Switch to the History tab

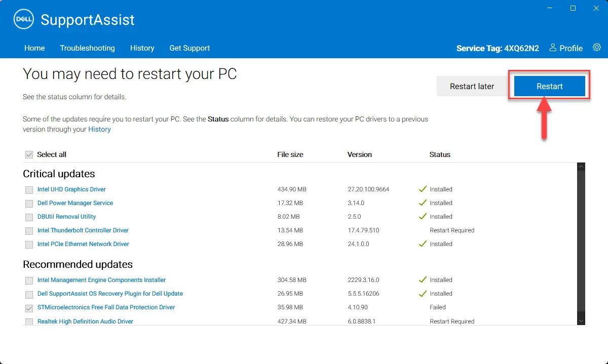tap(142, 48)
